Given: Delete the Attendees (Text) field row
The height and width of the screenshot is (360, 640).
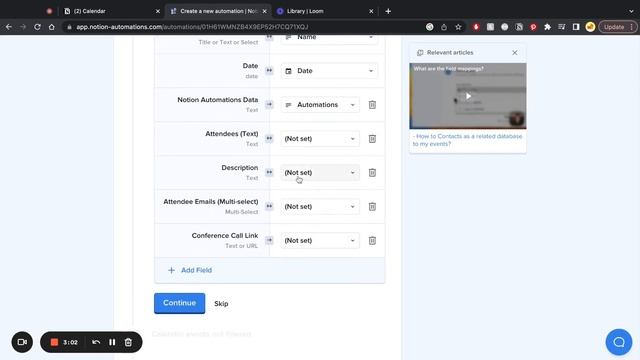Looking at the screenshot, I should pos(372,139).
